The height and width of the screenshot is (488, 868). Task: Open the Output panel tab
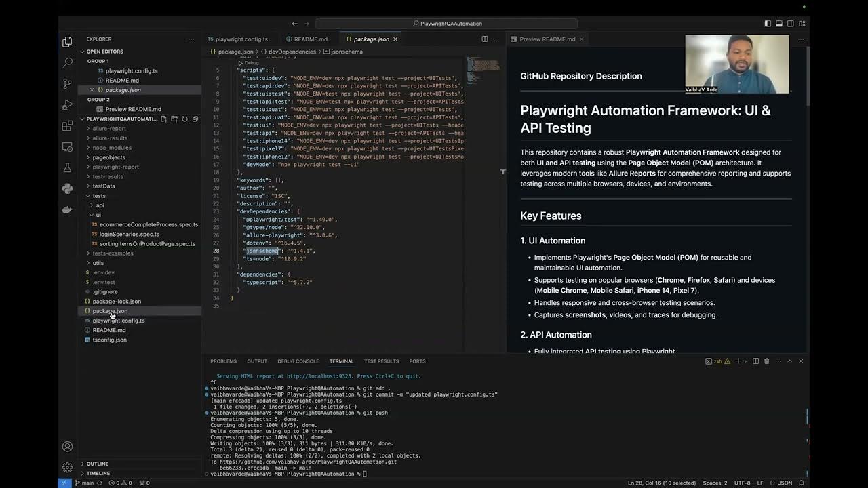pyautogui.click(x=257, y=361)
